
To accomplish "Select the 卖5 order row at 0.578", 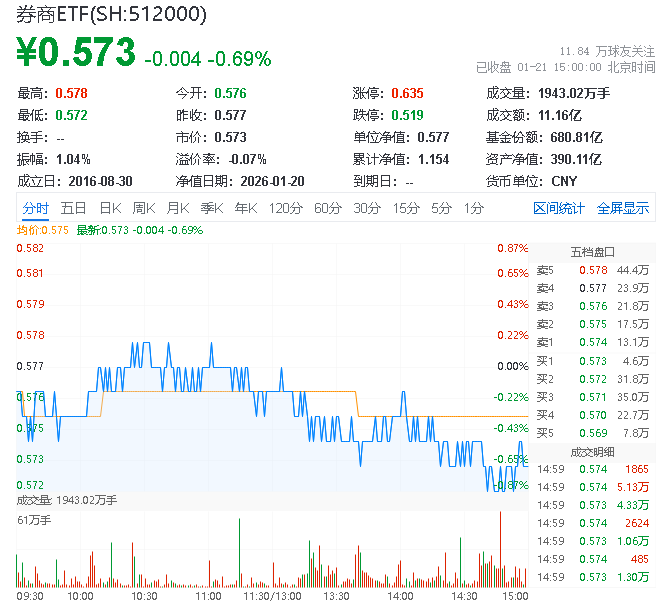I will click(x=592, y=270).
